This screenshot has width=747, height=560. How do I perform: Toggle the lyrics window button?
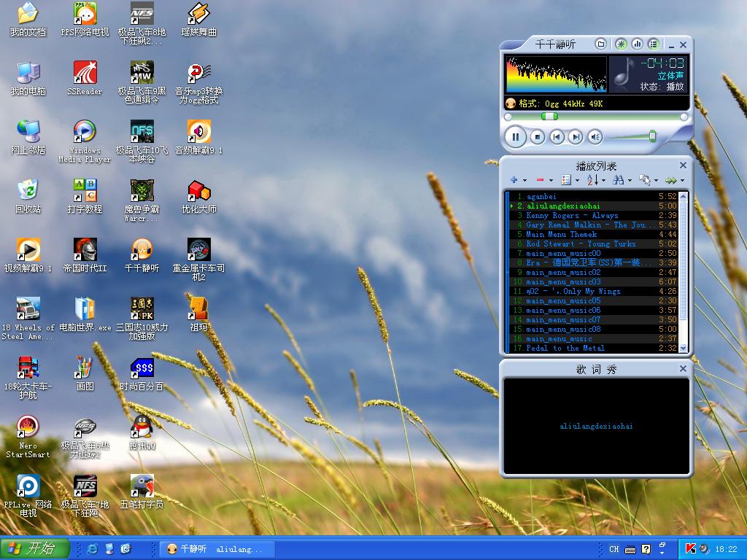(621, 44)
